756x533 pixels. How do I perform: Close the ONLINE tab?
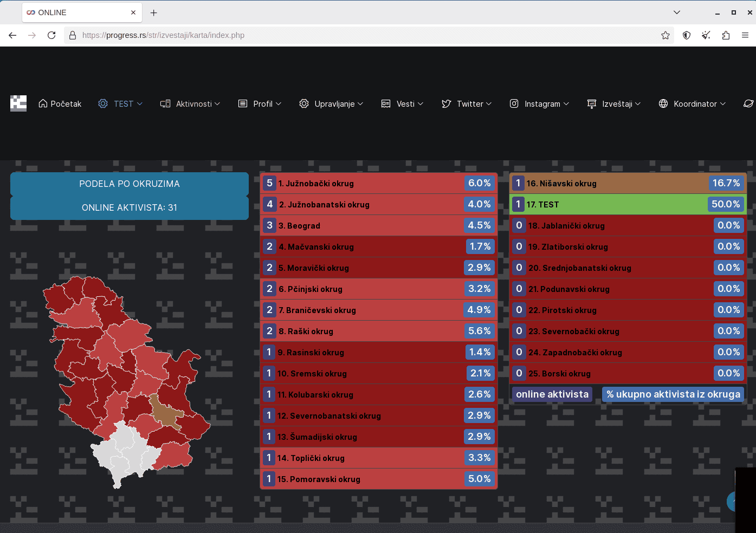[x=133, y=12]
